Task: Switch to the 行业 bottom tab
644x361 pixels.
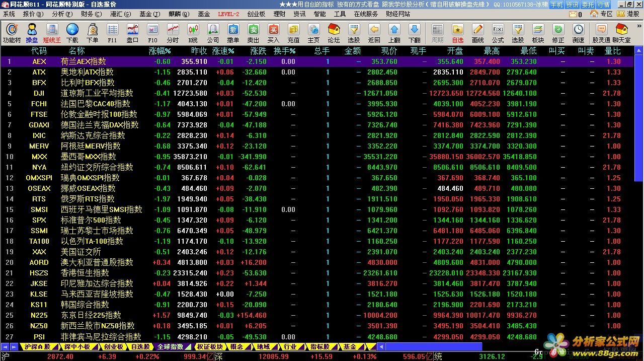Action: coord(290,347)
